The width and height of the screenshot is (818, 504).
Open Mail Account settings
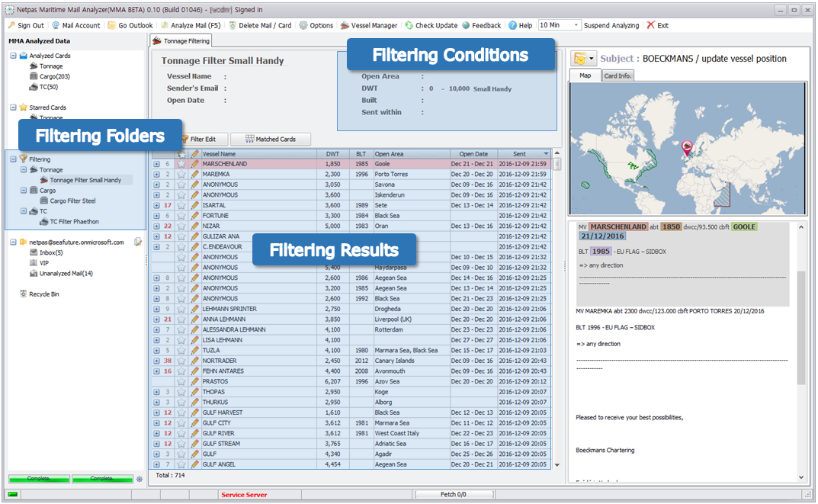(x=75, y=25)
